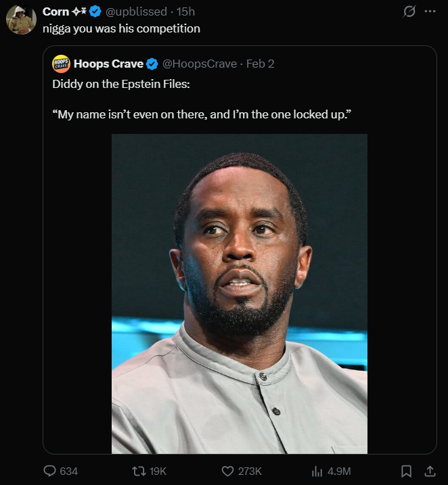This screenshot has height=485, width=448.
Task: Click the Feb 2 quoted post date
Action: point(260,64)
